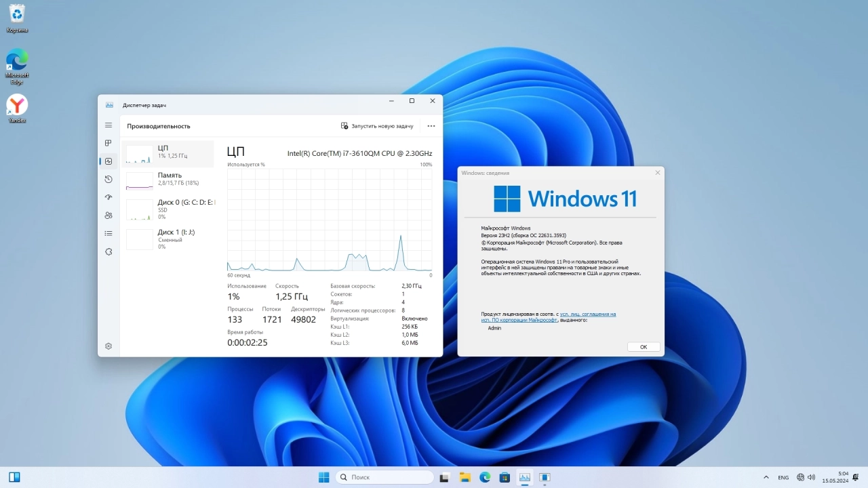
Task: Open Details page in Task Manager sidebar
Action: 108,233
